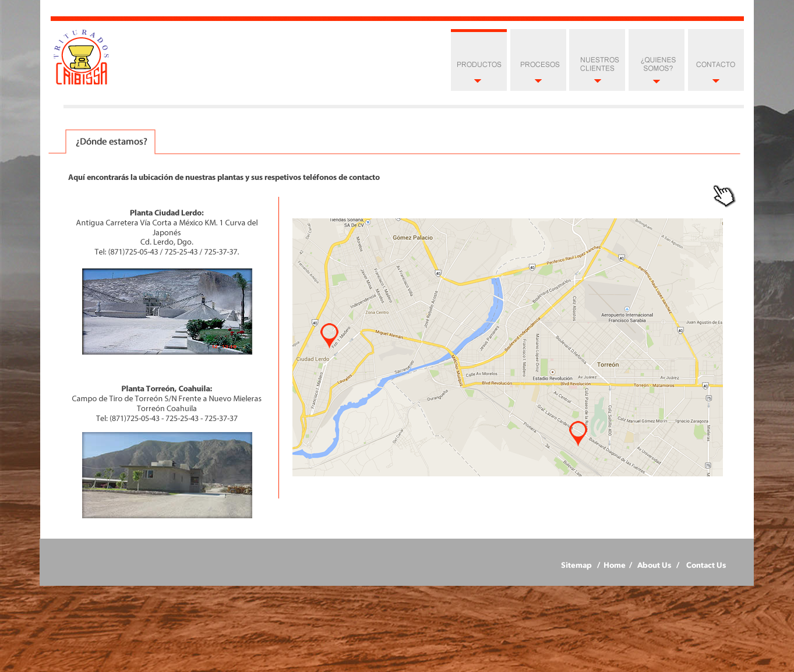The width and height of the screenshot is (794, 672).
Task: Open the About Us footer link
Action: coord(654,565)
